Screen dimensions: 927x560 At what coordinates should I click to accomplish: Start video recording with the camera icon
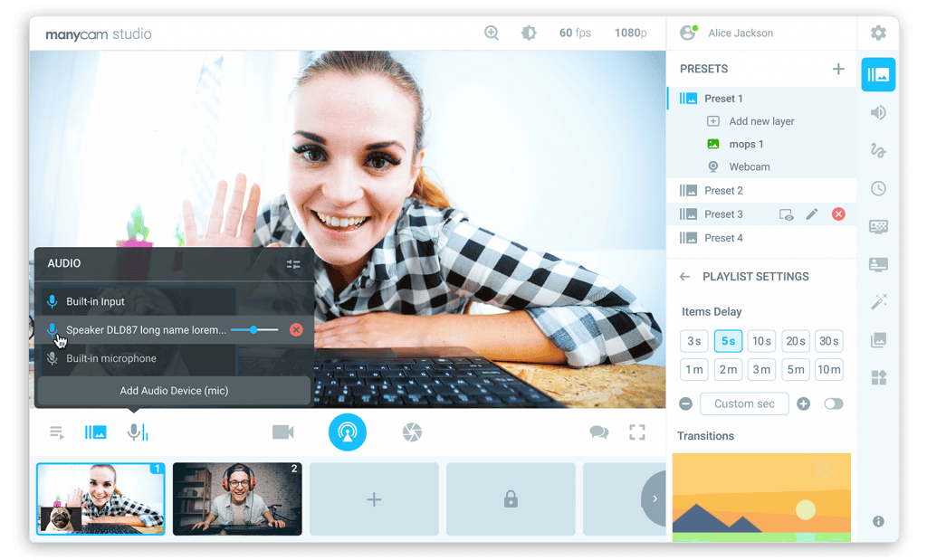click(282, 432)
